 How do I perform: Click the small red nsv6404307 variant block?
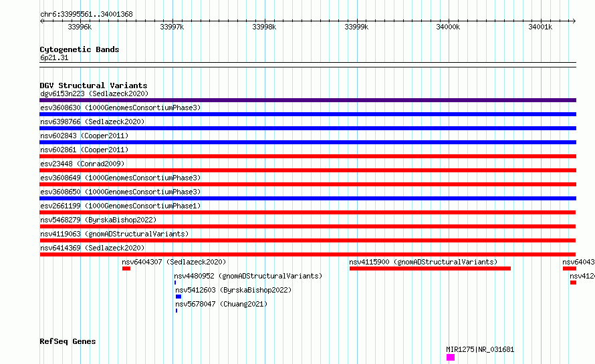pos(126,268)
